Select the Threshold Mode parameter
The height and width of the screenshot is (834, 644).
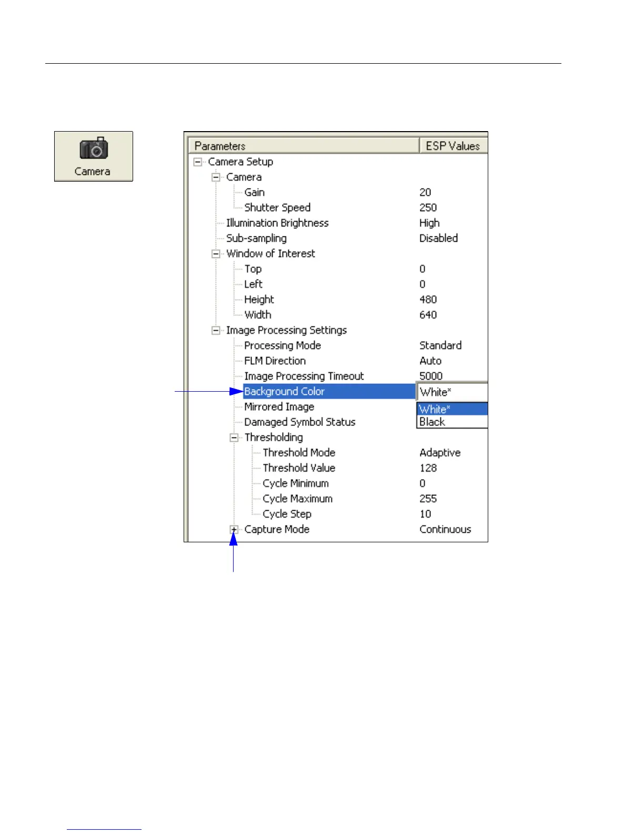pyautogui.click(x=299, y=453)
